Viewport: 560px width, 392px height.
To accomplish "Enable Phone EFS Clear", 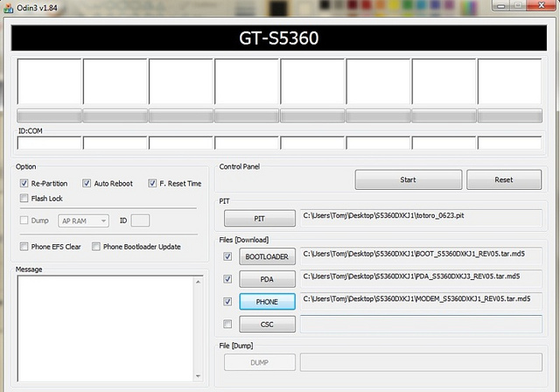I will (x=24, y=247).
